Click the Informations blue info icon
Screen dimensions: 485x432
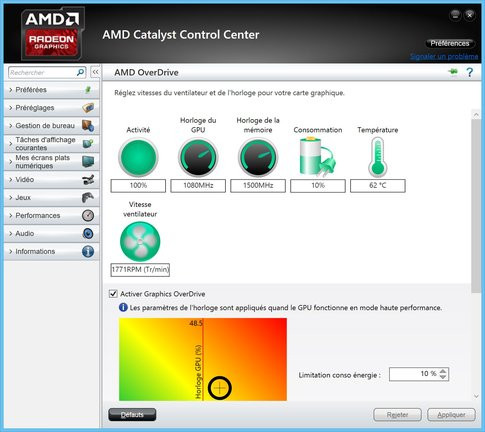(88, 252)
